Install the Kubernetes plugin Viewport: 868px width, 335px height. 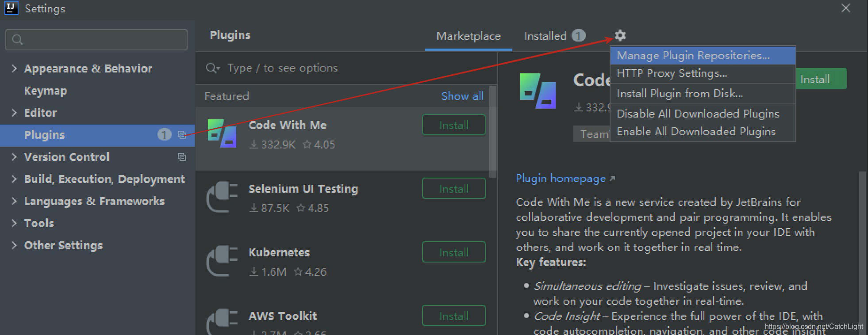[453, 252]
